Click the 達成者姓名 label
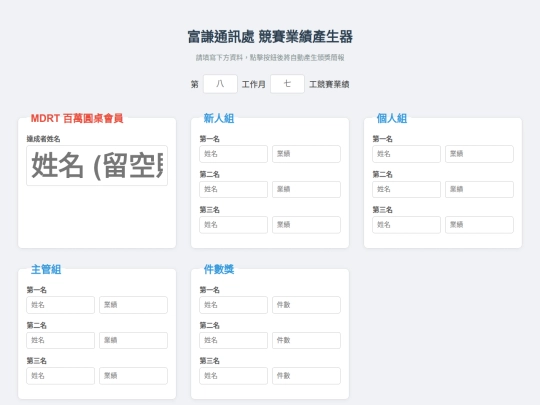The width and height of the screenshot is (540, 405). (43, 139)
